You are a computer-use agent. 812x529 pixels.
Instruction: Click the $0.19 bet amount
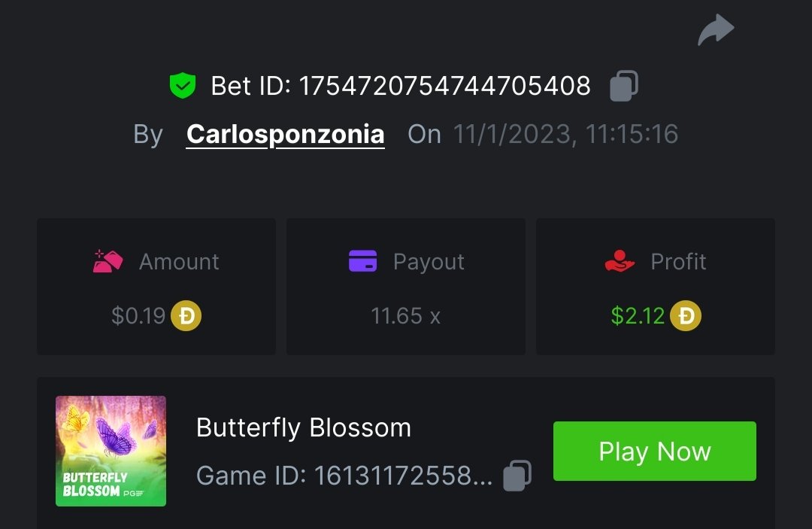[x=138, y=316]
